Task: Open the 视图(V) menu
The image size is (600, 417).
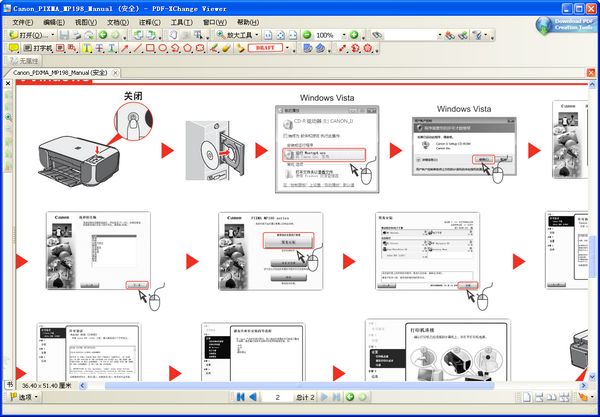Action: click(86, 22)
